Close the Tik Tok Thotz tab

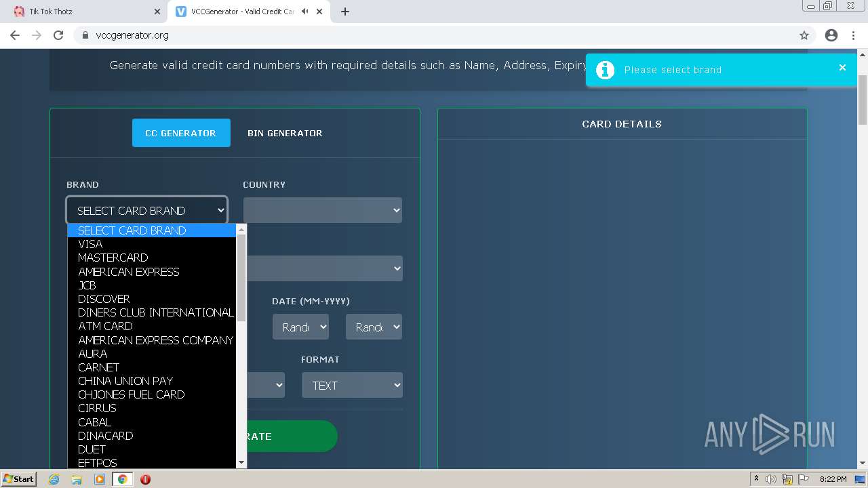pyautogui.click(x=157, y=12)
